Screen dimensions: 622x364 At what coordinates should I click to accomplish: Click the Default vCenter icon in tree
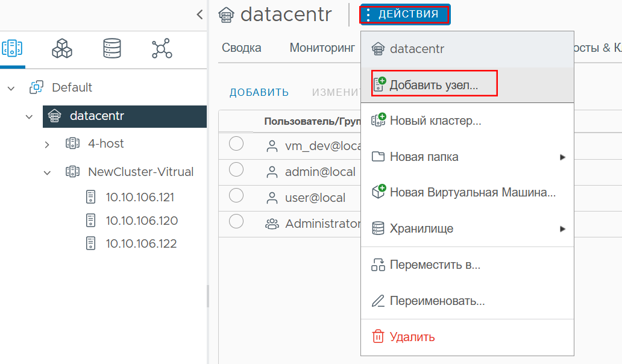(x=37, y=87)
